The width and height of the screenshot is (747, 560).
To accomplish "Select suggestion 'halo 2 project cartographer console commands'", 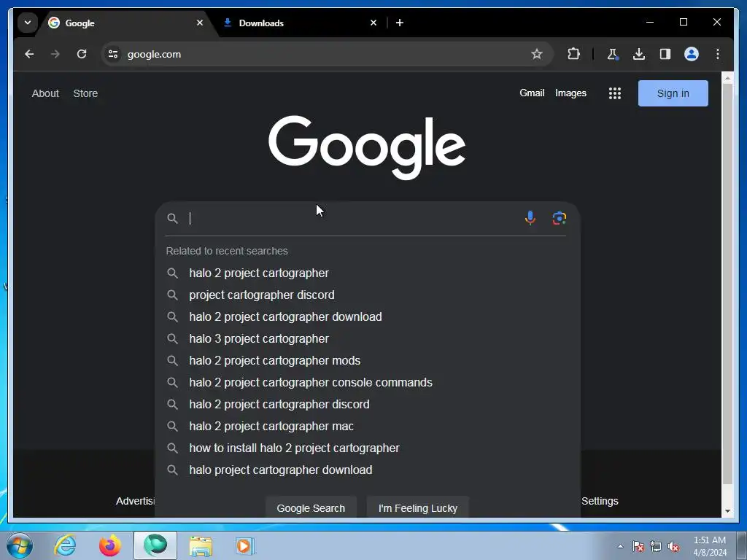I will [x=366, y=382].
